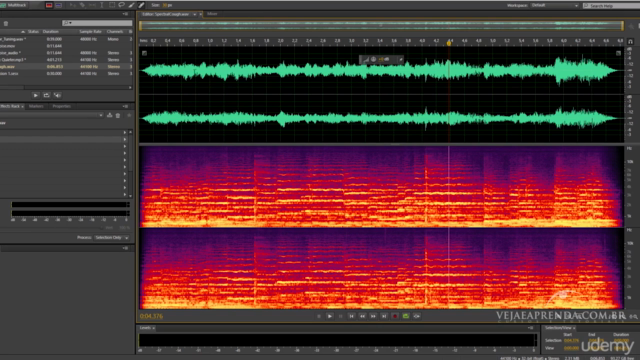Sort files by the Duration column

tap(51, 31)
